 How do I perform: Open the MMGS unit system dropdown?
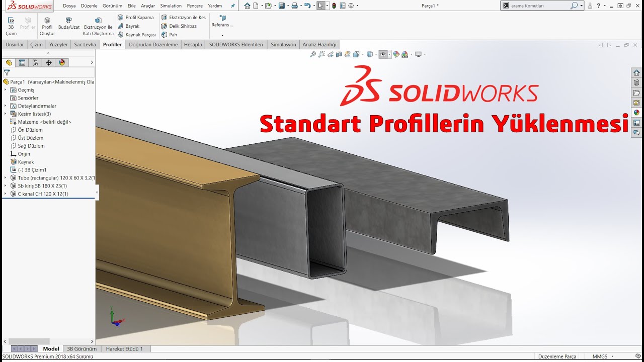tap(603, 356)
